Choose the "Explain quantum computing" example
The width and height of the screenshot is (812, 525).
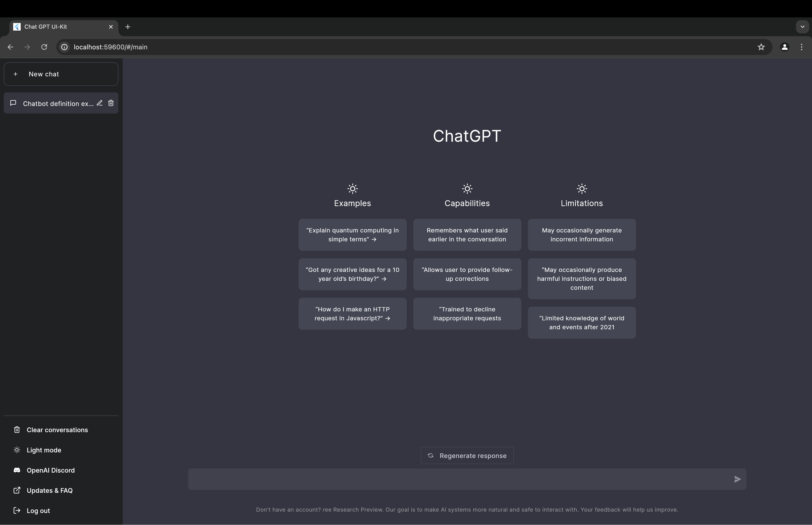[352, 235]
